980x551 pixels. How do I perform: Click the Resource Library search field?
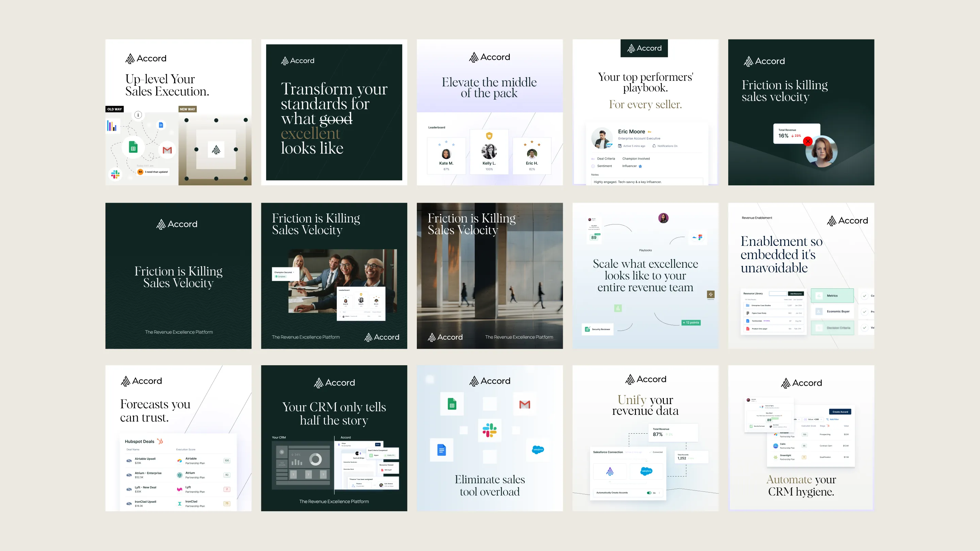pos(778,294)
